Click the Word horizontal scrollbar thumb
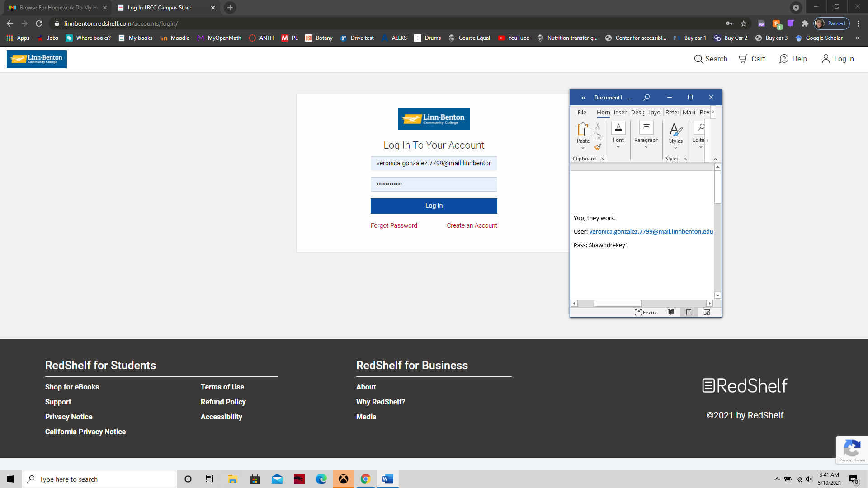868x488 pixels. coord(617,303)
